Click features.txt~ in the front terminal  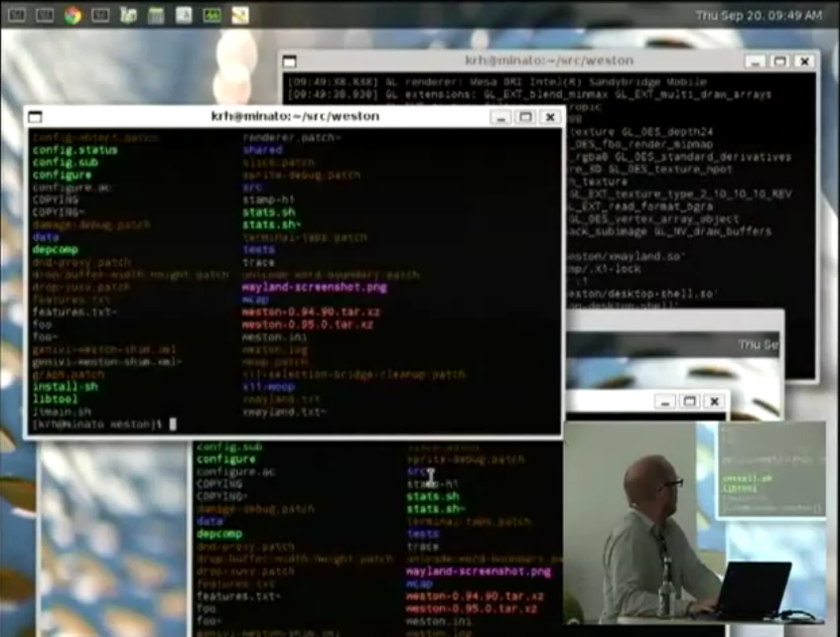point(74,312)
